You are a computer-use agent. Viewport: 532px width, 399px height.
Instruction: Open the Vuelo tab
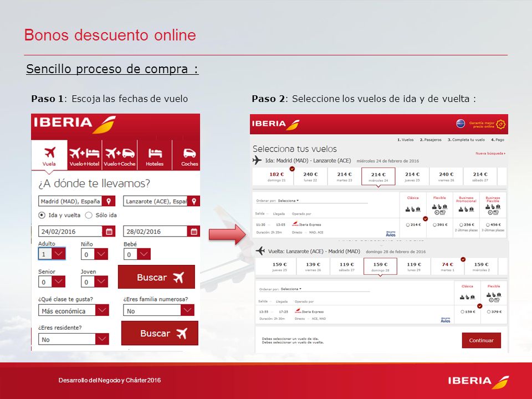pos(49,155)
